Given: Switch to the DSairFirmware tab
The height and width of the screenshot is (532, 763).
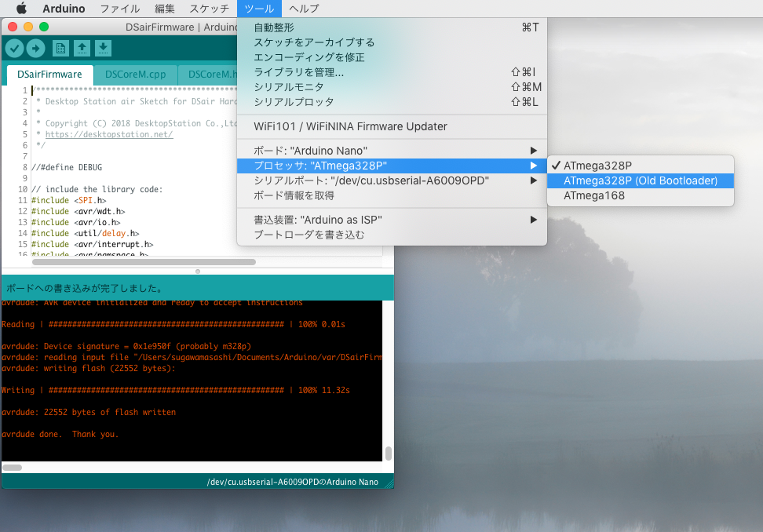Looking at the screenshot, I should click(x=49, y=75).
